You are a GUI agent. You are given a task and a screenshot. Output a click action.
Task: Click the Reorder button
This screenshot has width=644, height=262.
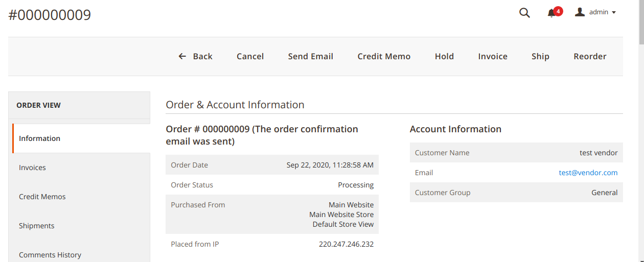coord(590,56)
